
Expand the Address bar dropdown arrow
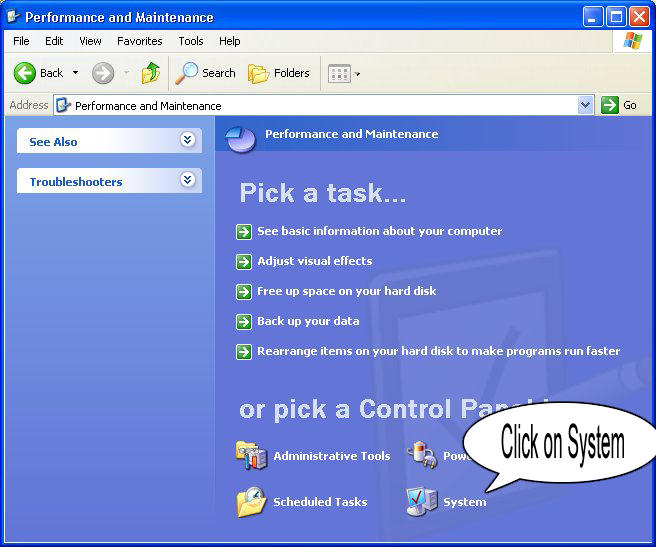click(585, 105)
